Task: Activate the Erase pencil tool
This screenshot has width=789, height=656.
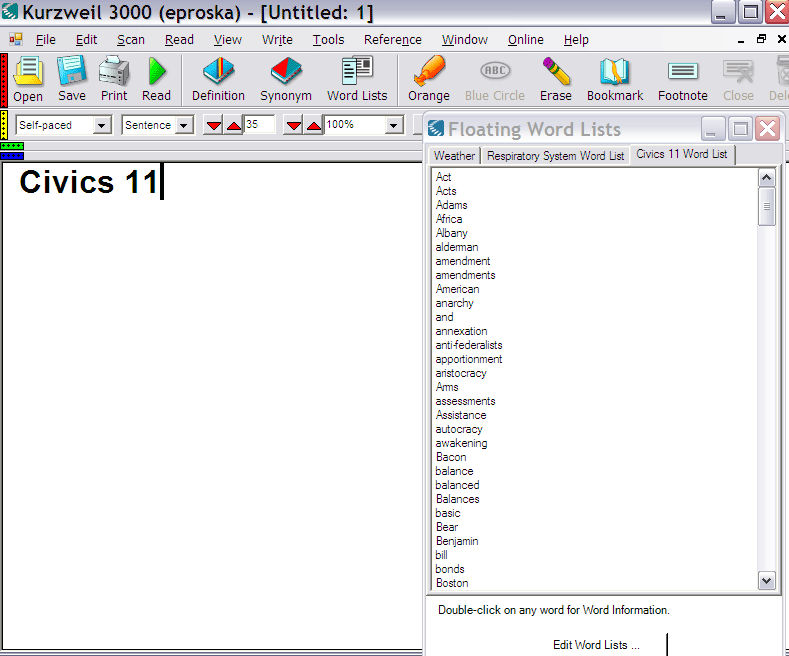Action: tap(556, 79)
